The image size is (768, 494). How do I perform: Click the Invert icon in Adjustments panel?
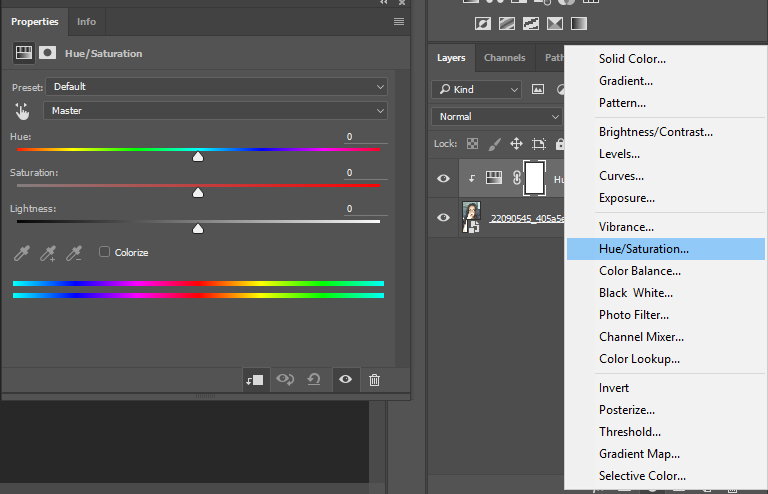[x=483, y=24]
